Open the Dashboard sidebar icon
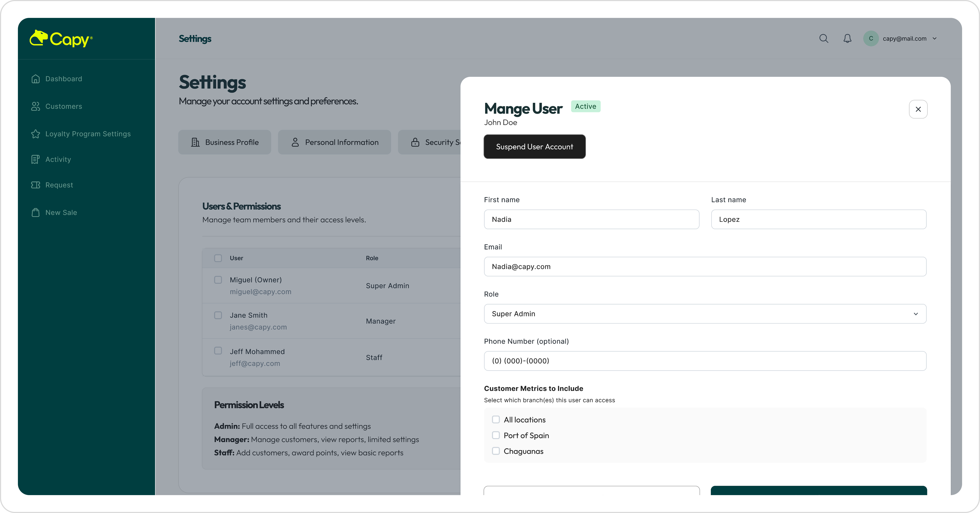Viewport: 980px width, 513px height. 36,79
